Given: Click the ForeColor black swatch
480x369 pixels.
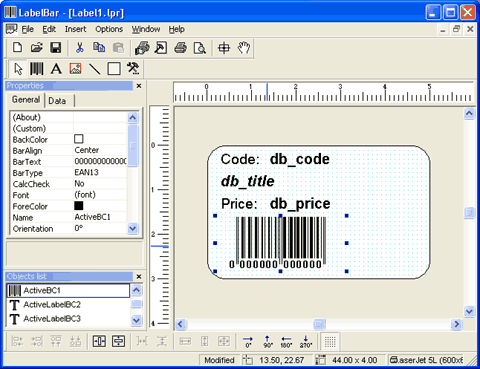Looking at the screenshot, I should click(79, 205).
